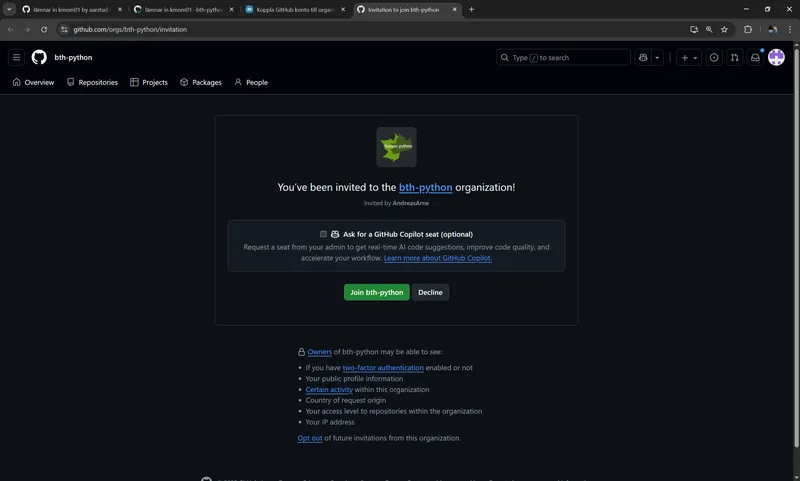This screenshot has height=481, width=800.
Task: Open the user avatar menu
Action: 776,58
